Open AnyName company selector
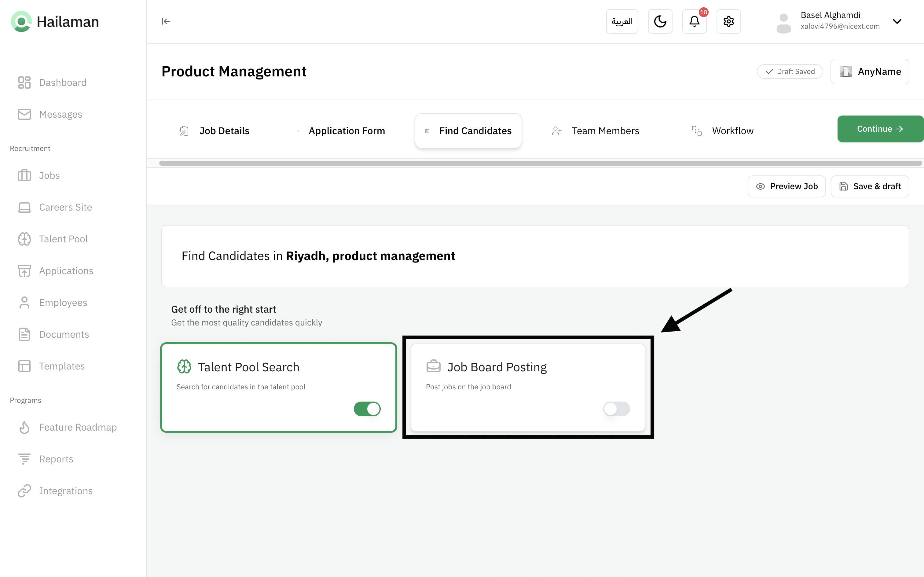Screen dimensions: 924x577 [x=869, y=72]
